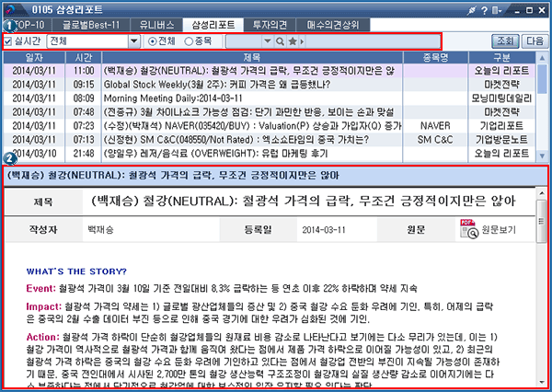Click the search magnifier icon in stock field
Screen dimensions: 552x392
(280, 42)
